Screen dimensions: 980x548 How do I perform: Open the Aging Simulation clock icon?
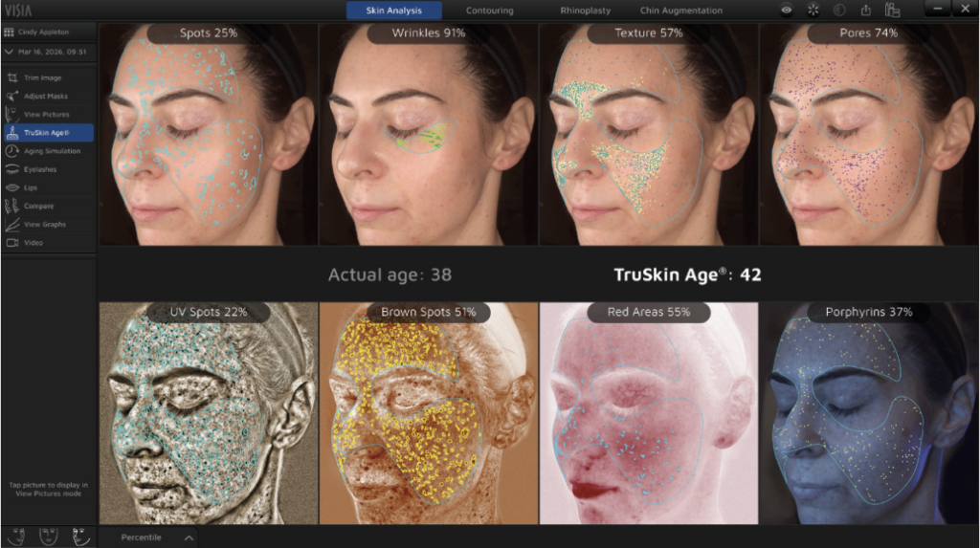click(11, 151)
